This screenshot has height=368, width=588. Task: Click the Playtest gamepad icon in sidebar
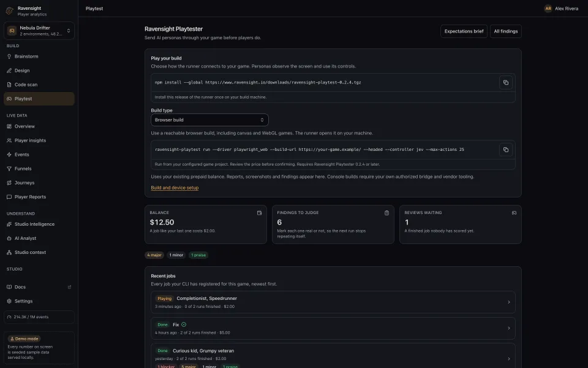tap(9, 99)
